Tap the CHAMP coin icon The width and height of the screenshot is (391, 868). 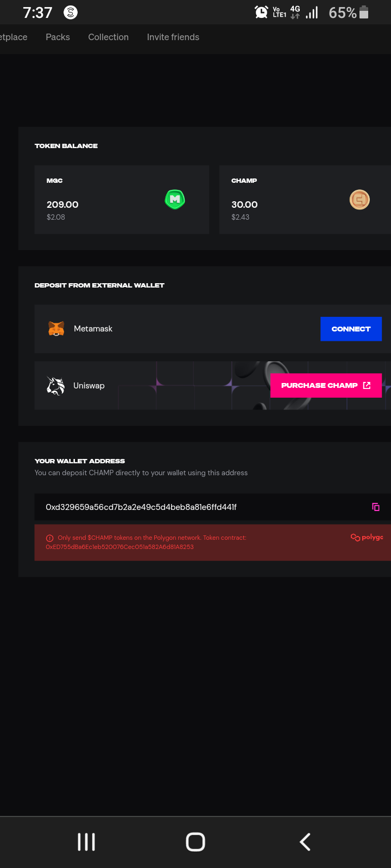point(360,200)
